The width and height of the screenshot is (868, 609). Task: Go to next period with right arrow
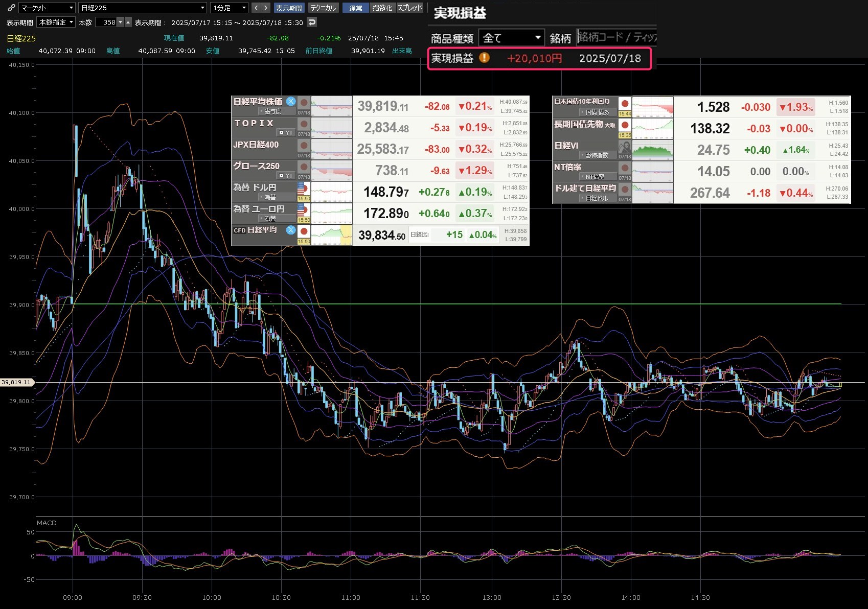(266, 8)
